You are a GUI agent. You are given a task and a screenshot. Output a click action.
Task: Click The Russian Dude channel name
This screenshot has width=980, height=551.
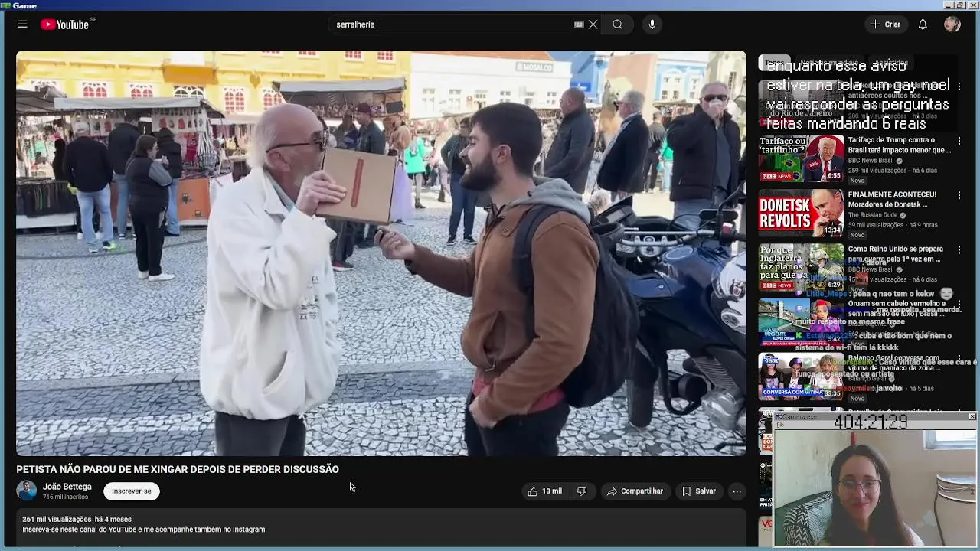(x=873, y=216)
